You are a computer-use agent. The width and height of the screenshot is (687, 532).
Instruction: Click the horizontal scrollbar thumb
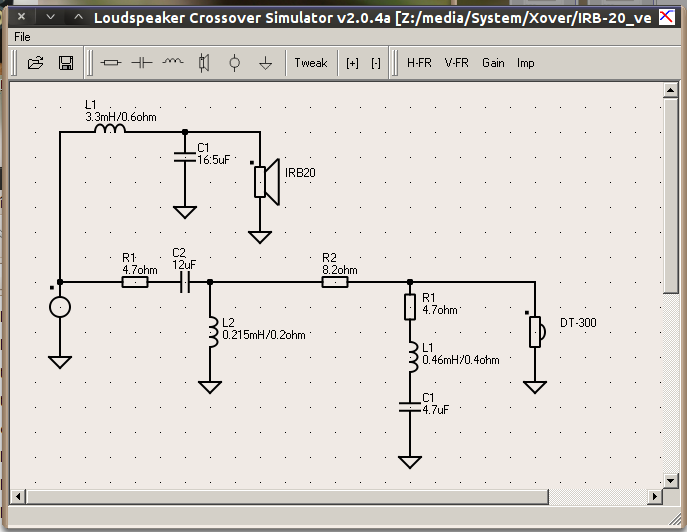287,497
